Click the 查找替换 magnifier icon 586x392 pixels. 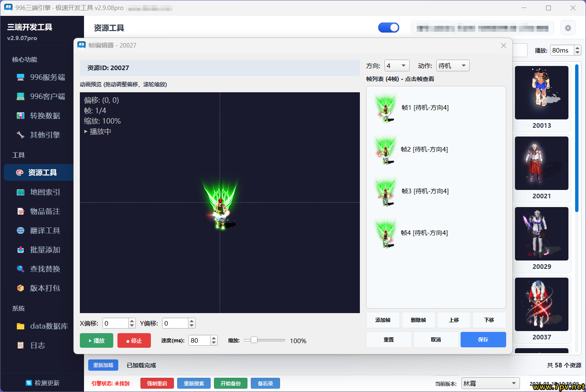pos(20,269)
